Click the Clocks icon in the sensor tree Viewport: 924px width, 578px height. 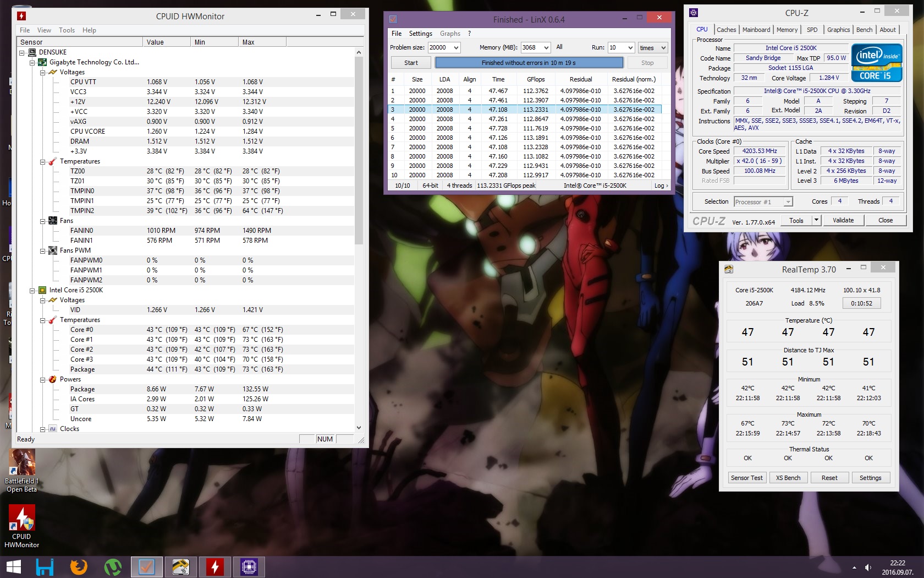pyautogui.click(x=53, y=429)
